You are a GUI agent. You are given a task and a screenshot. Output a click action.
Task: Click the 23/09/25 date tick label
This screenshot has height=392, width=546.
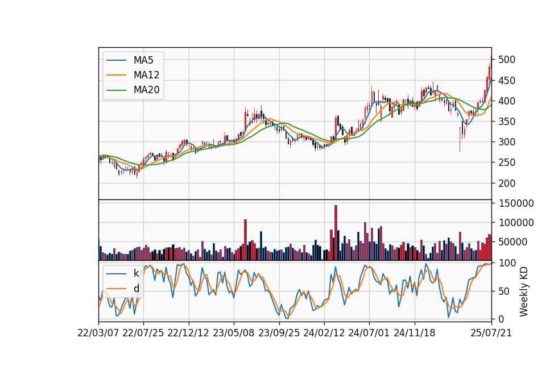pos(279,333)
